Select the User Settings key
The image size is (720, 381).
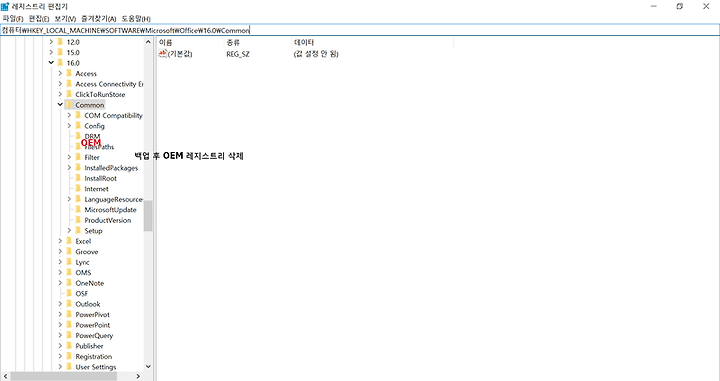(96, 367)
